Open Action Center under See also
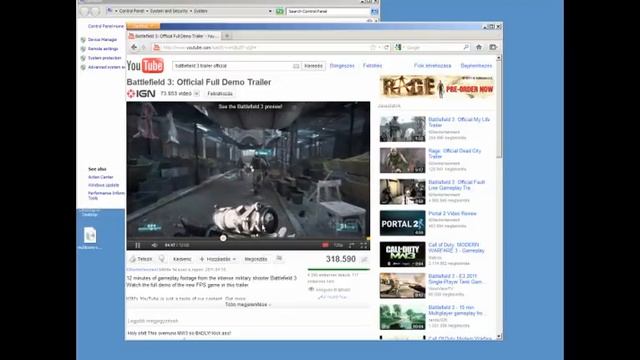 (x=100, y=177)
